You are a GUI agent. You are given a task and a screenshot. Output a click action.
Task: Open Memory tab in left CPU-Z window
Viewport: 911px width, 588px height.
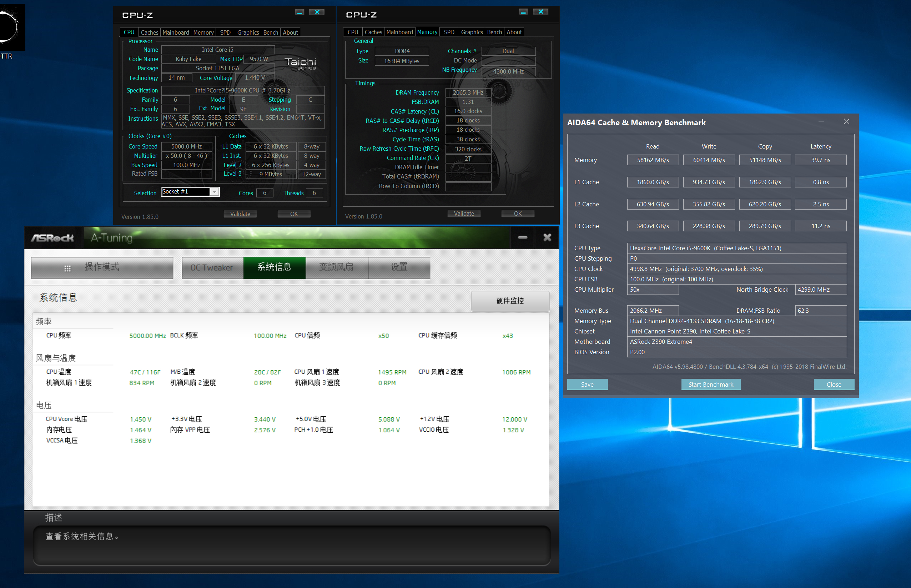point(203,32)
